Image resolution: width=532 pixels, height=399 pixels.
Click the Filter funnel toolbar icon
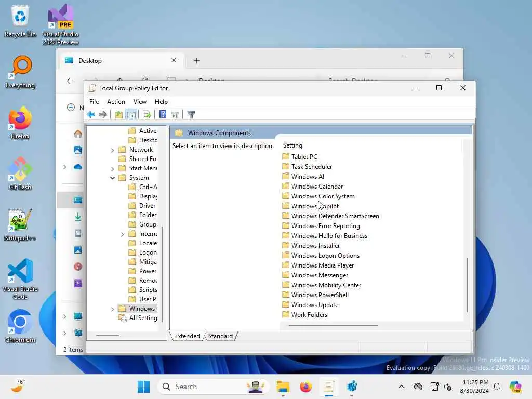click(x=191, y=115)
